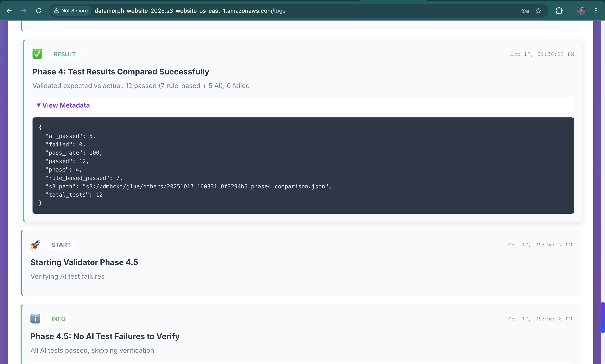Click the blue info icon

[35, 319]
